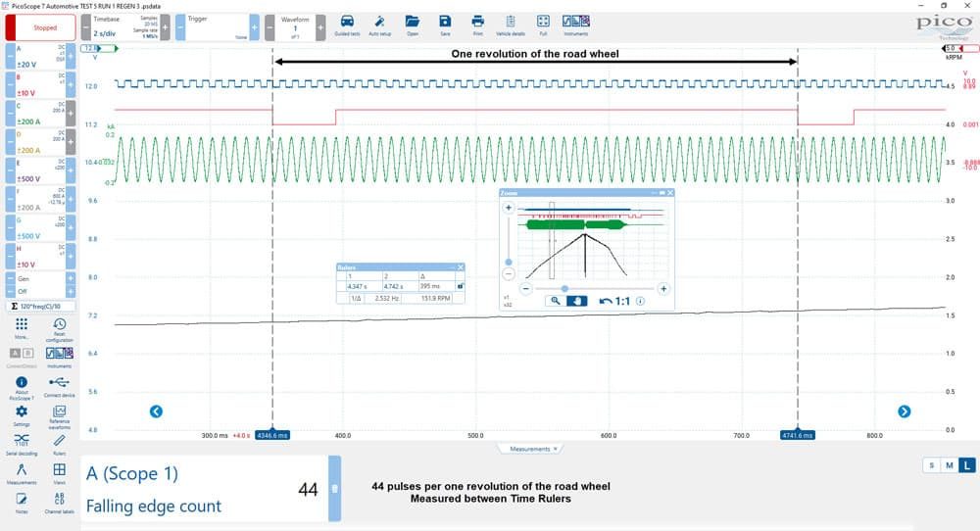Open Channel C ±200 A options
Viewport: 980px width, 531px height.
pyautogui.click(x=40, y=114)
